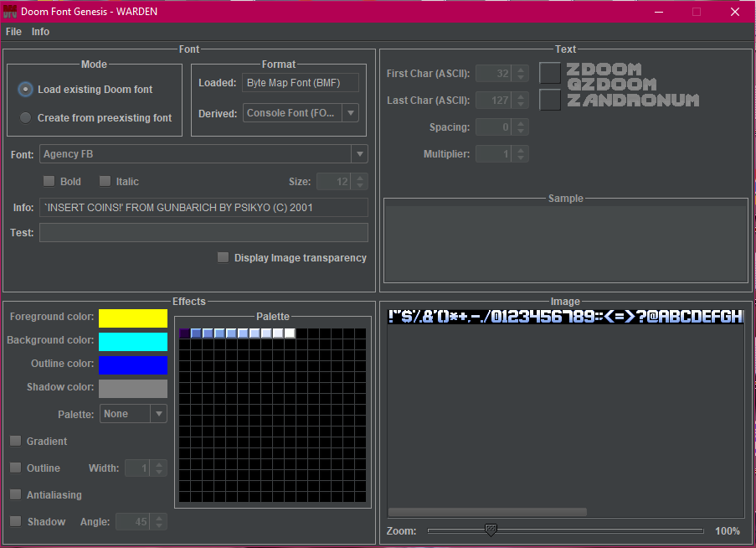Toggle the ZDoom/GZDoom upper checkbox
The width and height of the screenshot is (756, 548).
point(550,74)
